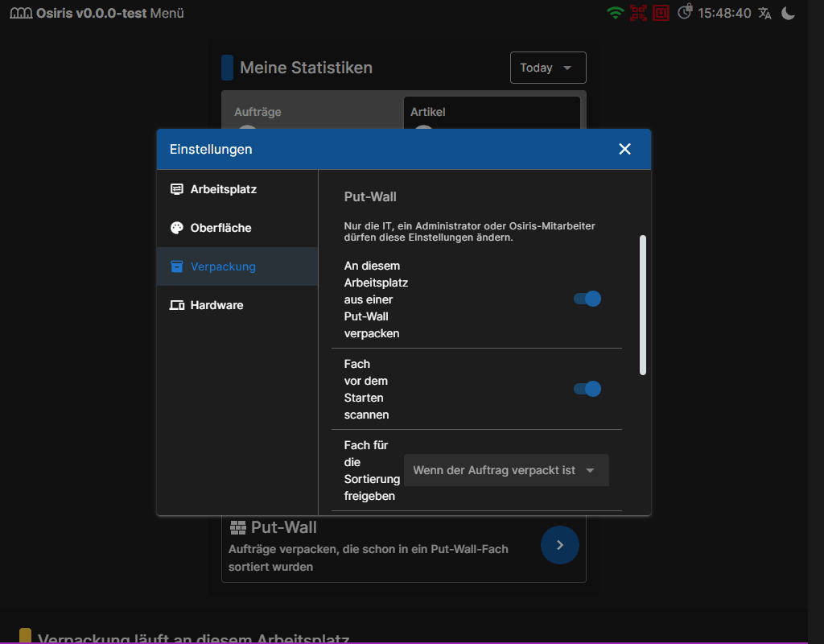Expand the Today period dropdown in Meine Statistiken
Image resolution: width=824 pixels, height=644 pixels.
click(x=548, y=68)
